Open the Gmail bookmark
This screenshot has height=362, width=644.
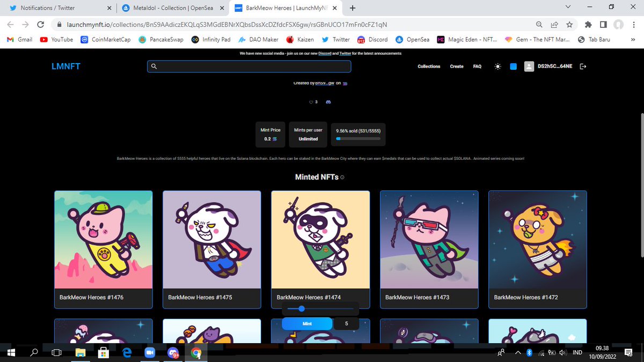coord(19,39)
